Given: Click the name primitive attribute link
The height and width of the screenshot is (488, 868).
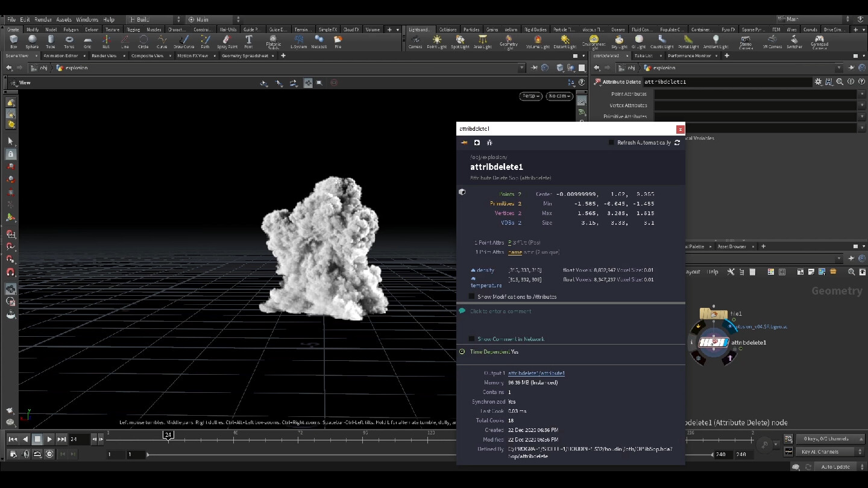Looking at the screenshot, I should pyautogui.click(x=515, y=252).
